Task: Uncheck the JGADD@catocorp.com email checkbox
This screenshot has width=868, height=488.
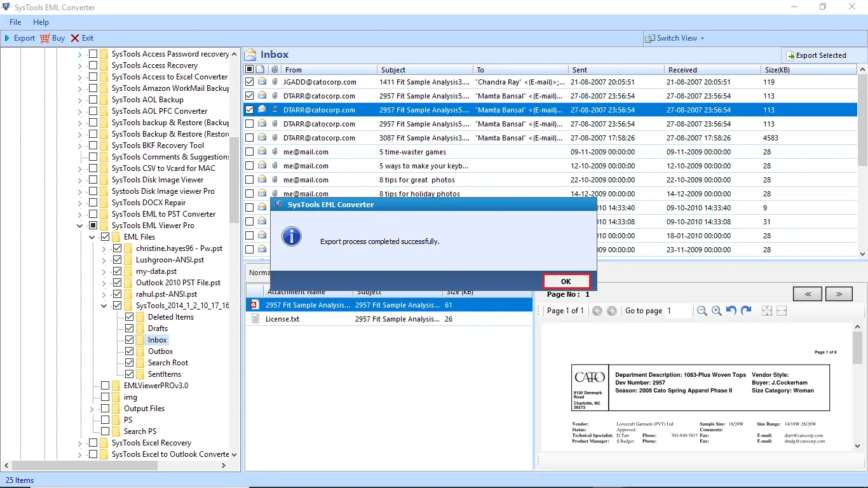Action: click(x=250, y=82)
